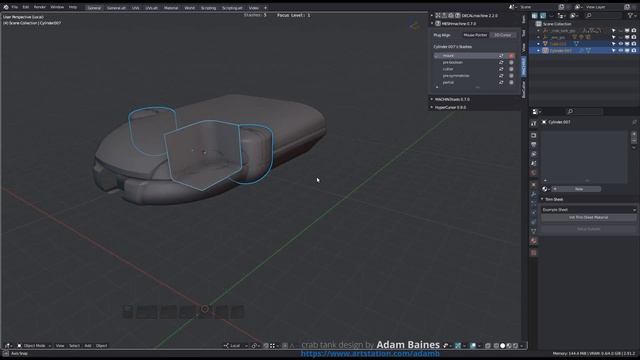640x360 pixels.
Task: Open the Output properties tab
Action: (x=533, y=144)
